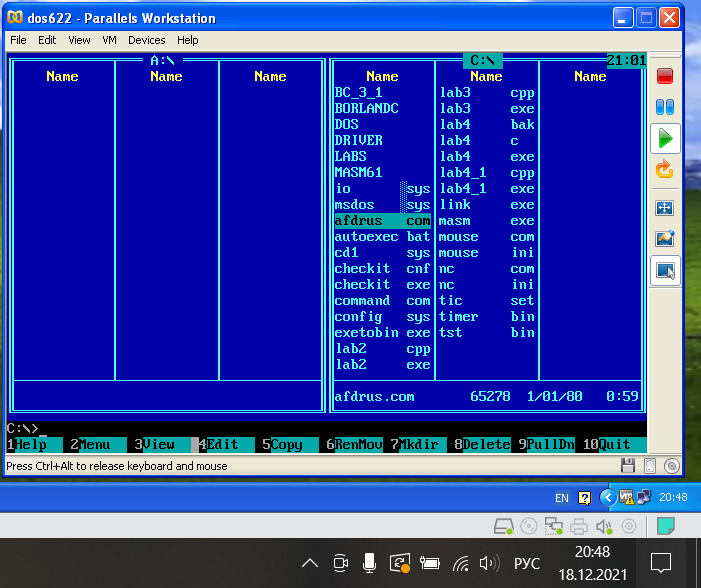This screenshot has width=701, height=588.
Task: Click the CD-ROM icon in the VM status bar
Action: pos(671,465)
